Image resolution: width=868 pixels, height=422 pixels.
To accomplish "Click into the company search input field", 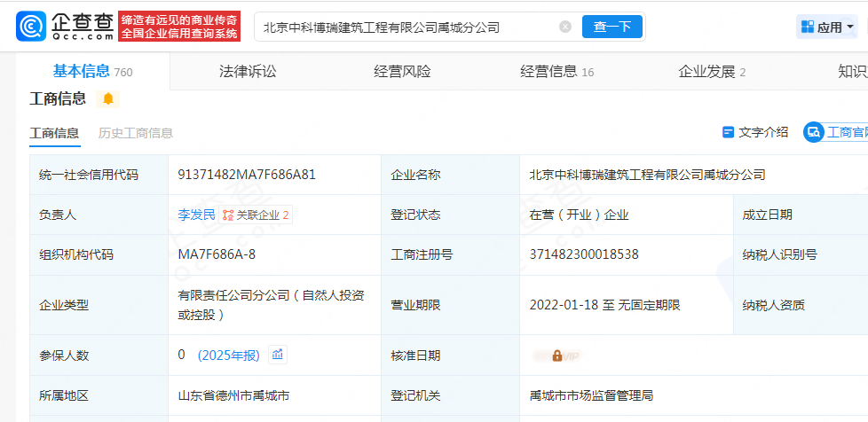I will coord(408,27).
